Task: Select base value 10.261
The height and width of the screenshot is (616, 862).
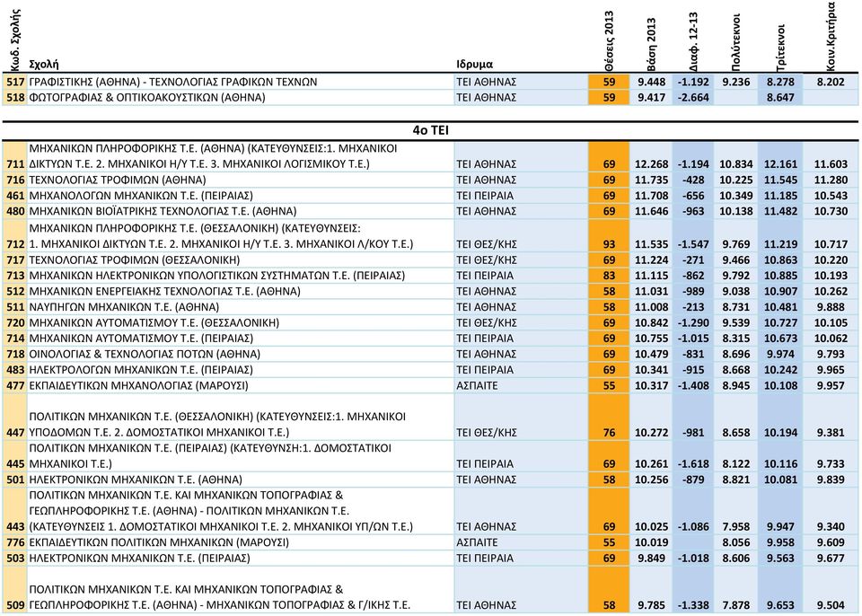Action: click(x=652, y=463)
